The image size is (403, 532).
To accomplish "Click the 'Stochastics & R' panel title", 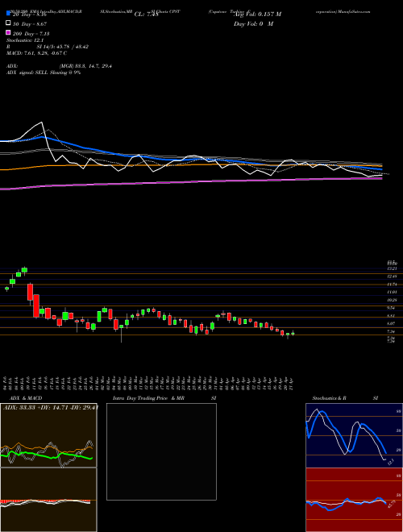I will [x=329, y=398].
